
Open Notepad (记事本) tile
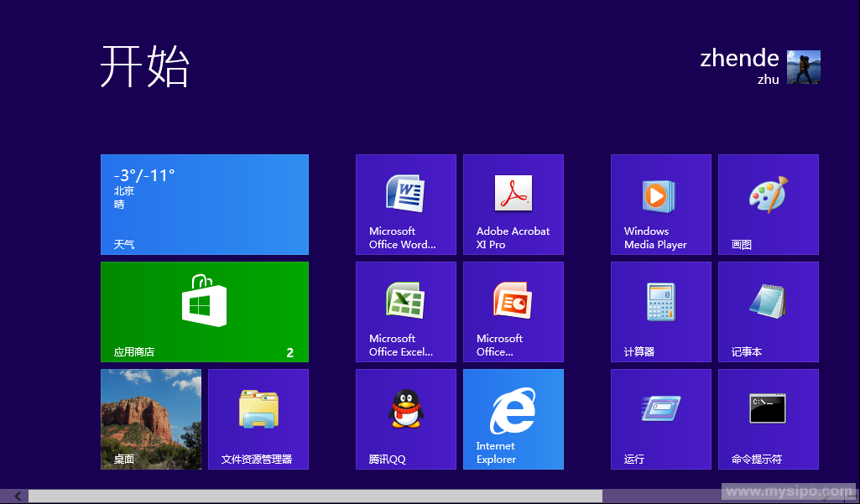click(769, 312)
